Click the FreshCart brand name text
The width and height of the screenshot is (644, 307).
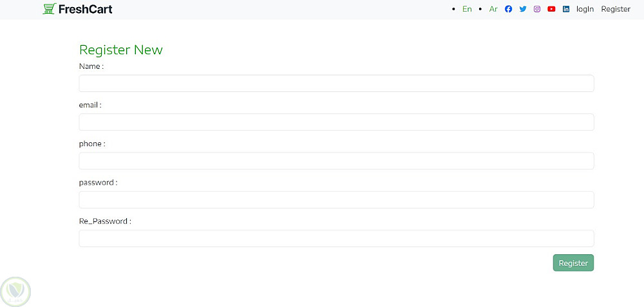(x=85, y=9)
